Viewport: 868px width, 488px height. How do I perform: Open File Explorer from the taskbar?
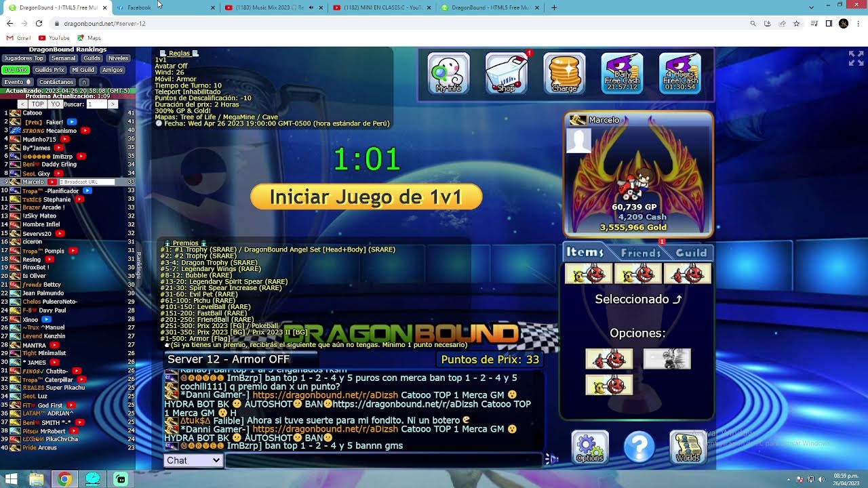coord(36,479)
